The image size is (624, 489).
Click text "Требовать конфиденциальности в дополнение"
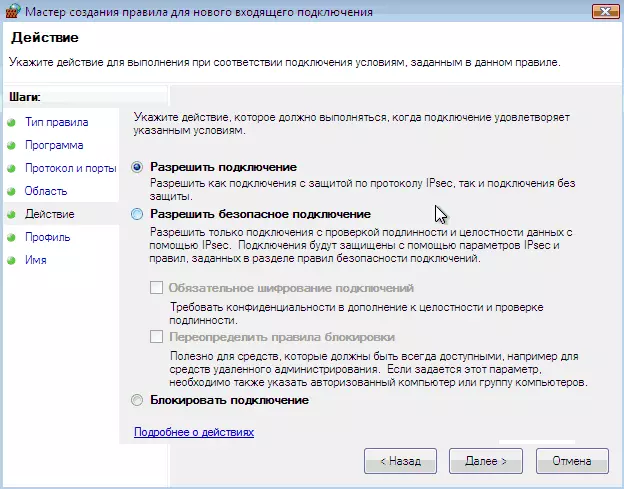click(357, 314)
